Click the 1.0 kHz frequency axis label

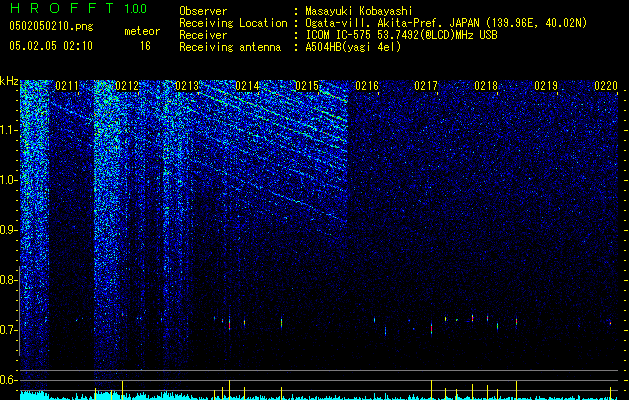pyautogui.click(x=8, y=180)
